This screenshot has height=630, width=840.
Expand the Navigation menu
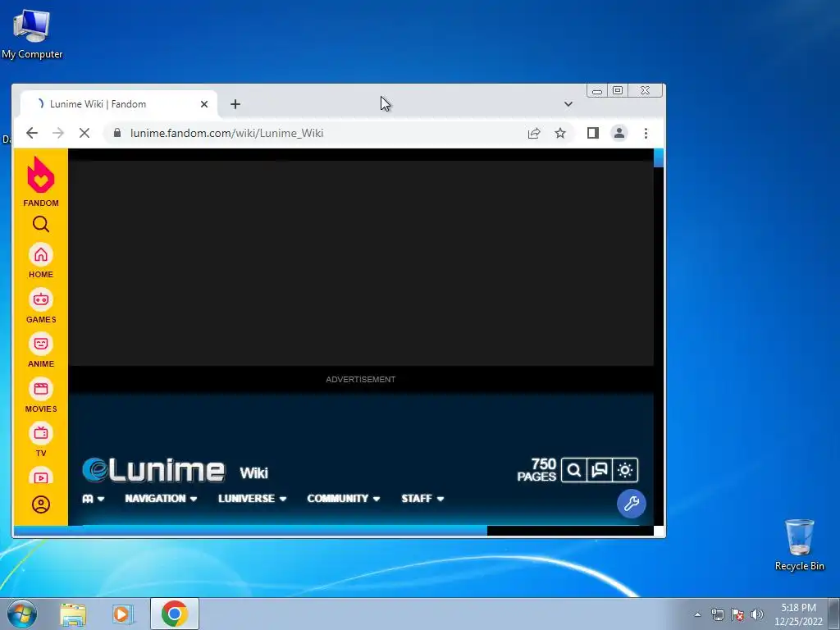pos(161,498)
